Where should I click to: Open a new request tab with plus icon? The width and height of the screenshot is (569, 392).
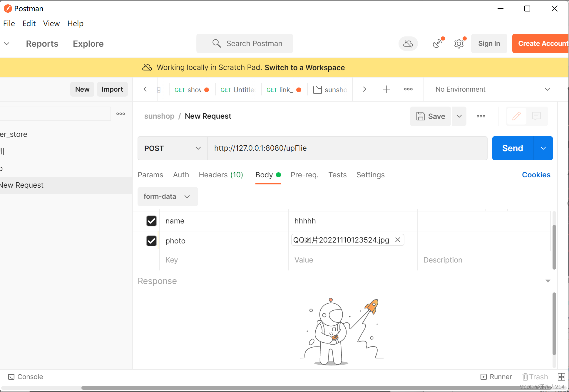[386, 89]
